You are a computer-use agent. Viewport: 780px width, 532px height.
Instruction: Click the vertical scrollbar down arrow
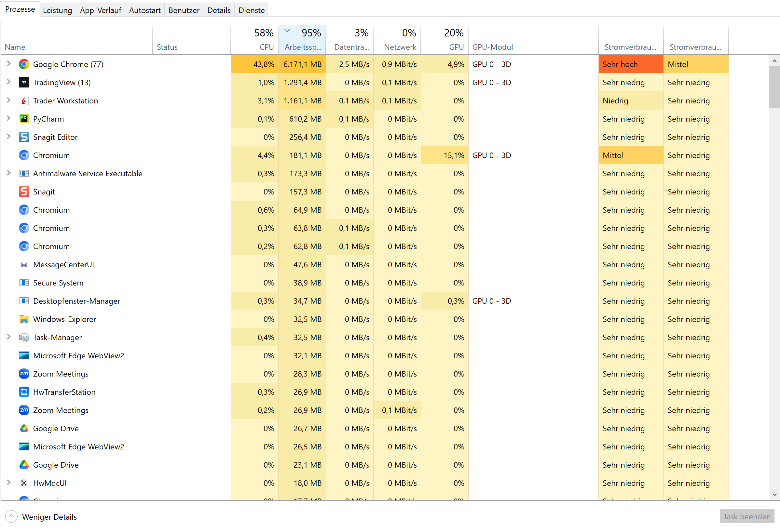click(x=774, y=494)
